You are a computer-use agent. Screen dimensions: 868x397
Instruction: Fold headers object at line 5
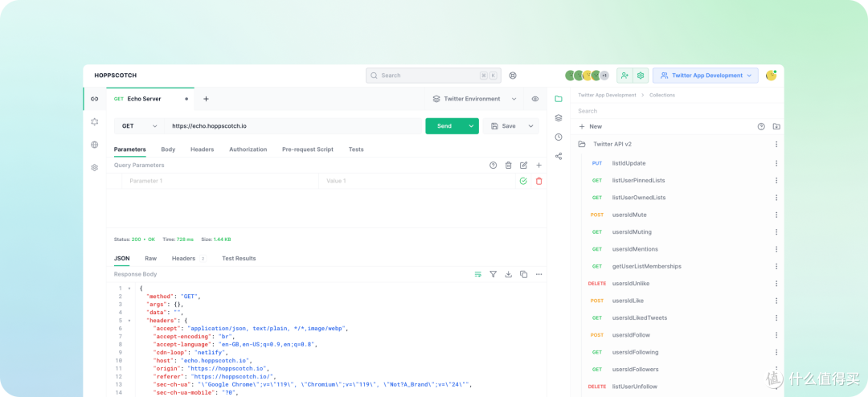[129, 321]
